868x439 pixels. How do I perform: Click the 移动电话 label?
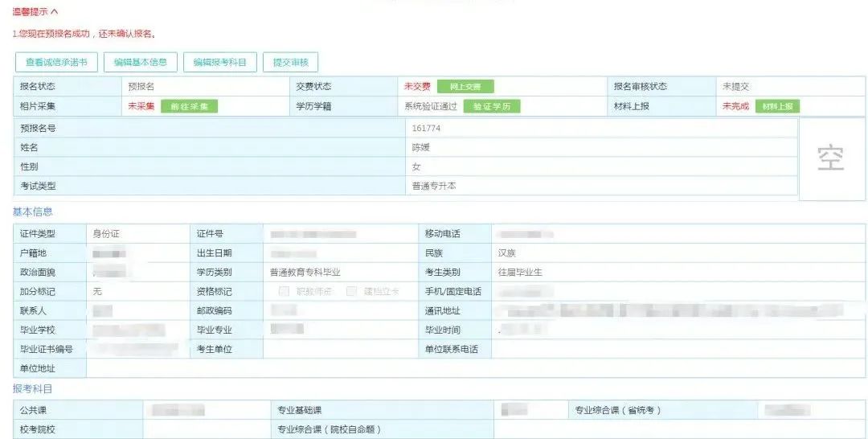[442, 234]
